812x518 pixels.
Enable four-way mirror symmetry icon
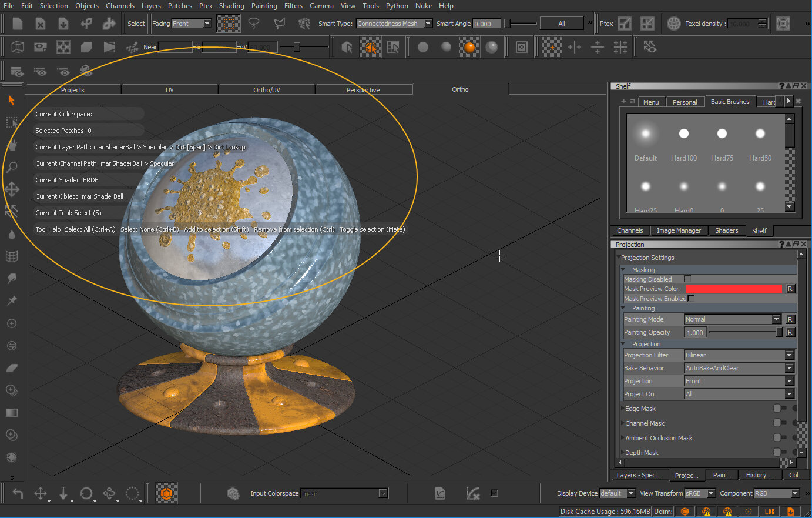click(x=620, y=47)
